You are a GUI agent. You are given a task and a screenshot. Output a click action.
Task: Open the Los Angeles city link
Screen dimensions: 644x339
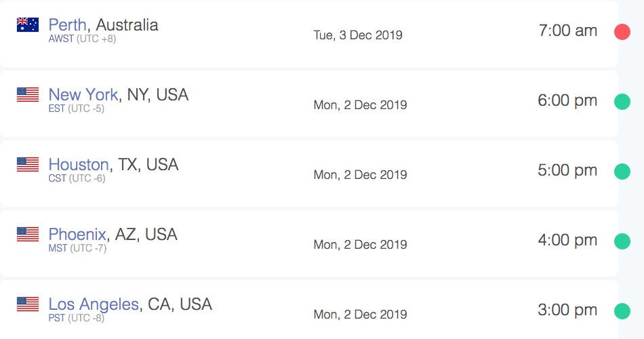(94, 304)
